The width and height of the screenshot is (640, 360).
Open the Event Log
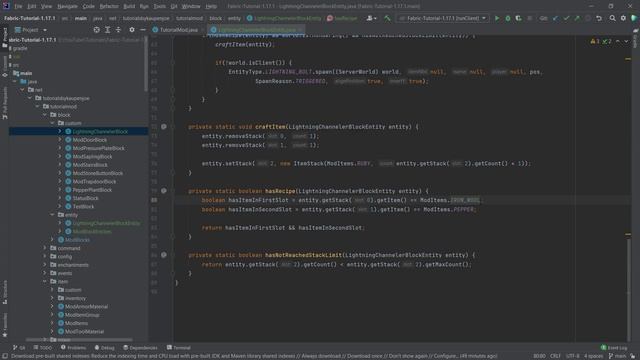[x=614, y=348]
